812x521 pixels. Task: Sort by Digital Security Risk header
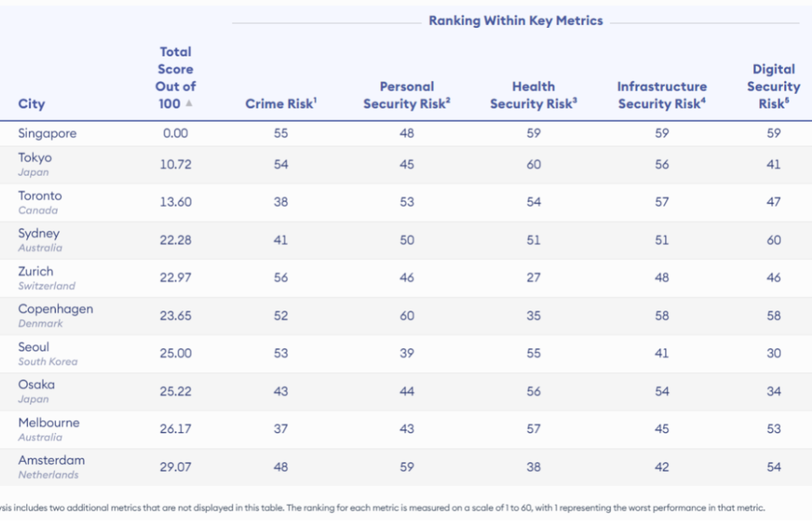click(x=773, y=86)
